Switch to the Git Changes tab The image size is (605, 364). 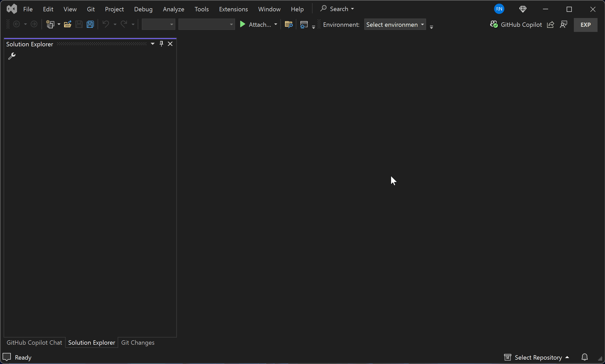tap(137, 342)
